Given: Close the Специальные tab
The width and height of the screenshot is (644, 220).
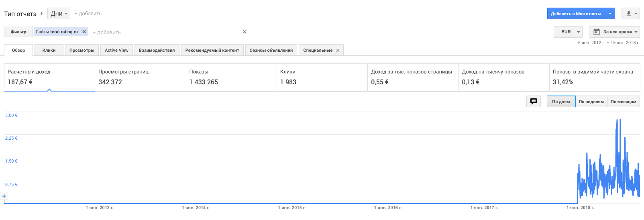Looking at the screenshot, I should pyautogui.click(x=338, y=51).
